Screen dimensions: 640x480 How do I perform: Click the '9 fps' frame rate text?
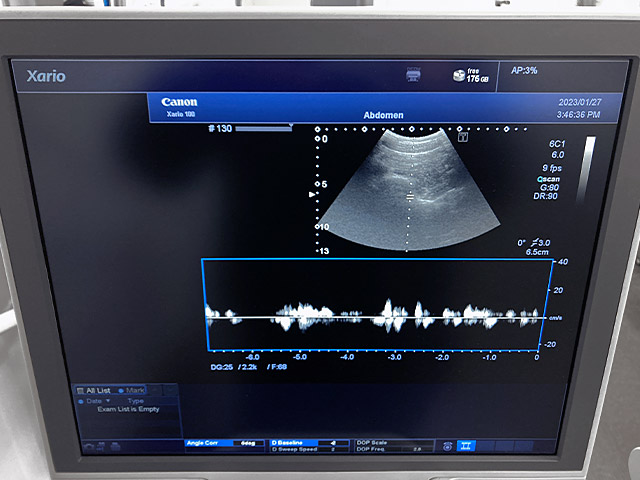(x=552, y=168)
